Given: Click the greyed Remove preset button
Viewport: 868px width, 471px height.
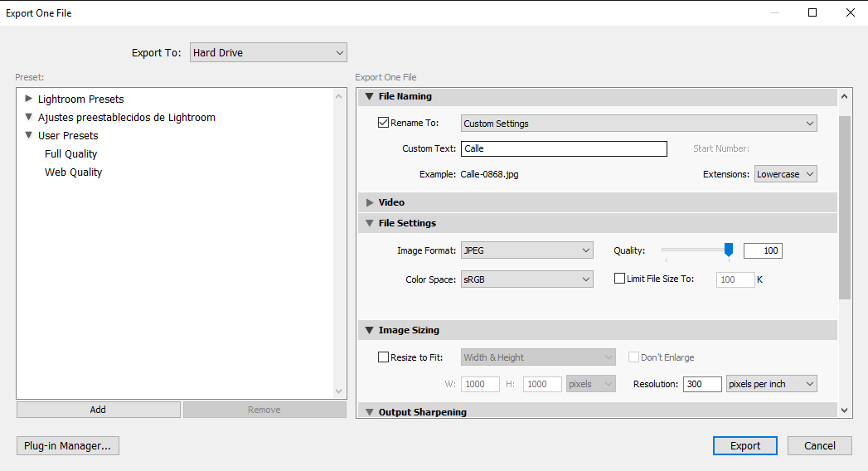Looking at the screenshot, I should coord(264,410).
